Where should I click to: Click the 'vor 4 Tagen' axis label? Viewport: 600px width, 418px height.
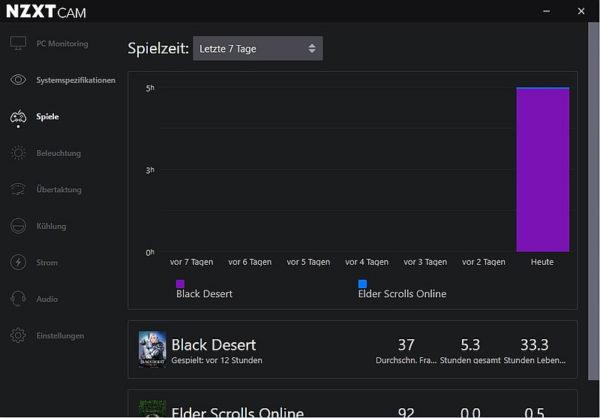[367, 262]
